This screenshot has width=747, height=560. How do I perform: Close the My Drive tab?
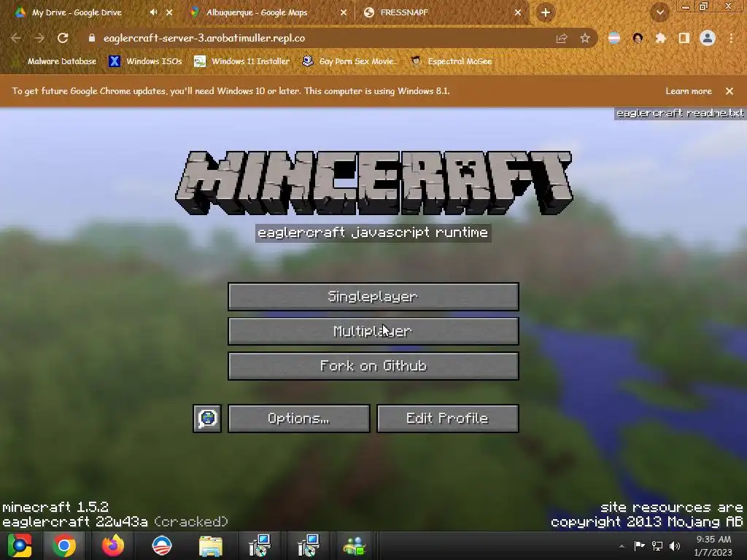[169, 12]
